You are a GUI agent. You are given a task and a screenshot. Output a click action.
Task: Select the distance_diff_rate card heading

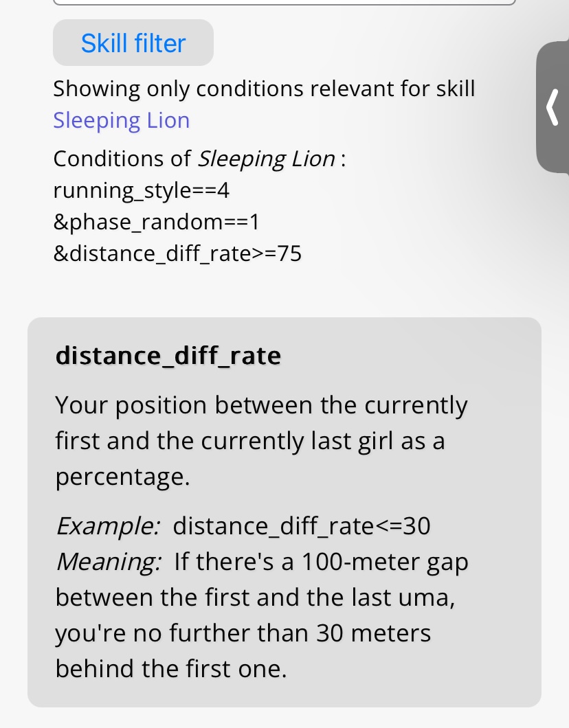168,356
